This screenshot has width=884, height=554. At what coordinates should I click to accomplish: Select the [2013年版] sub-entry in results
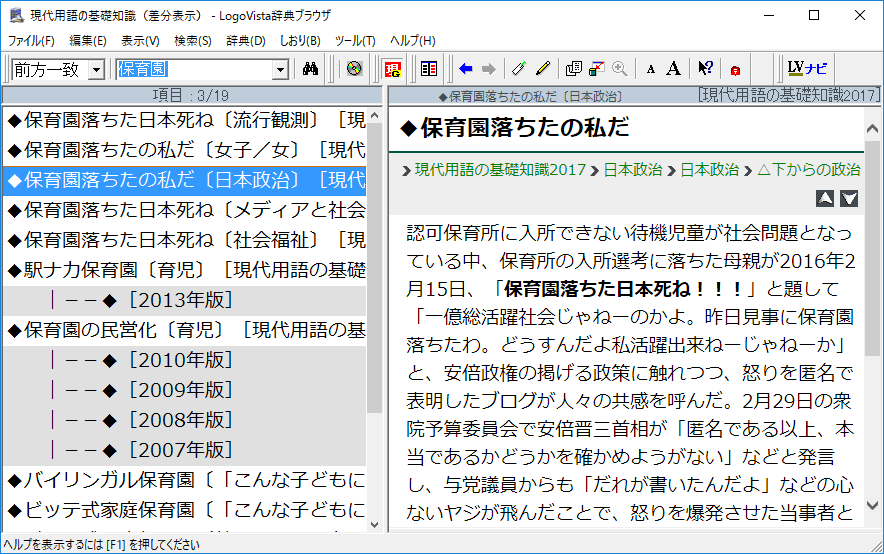coord(180,300)
